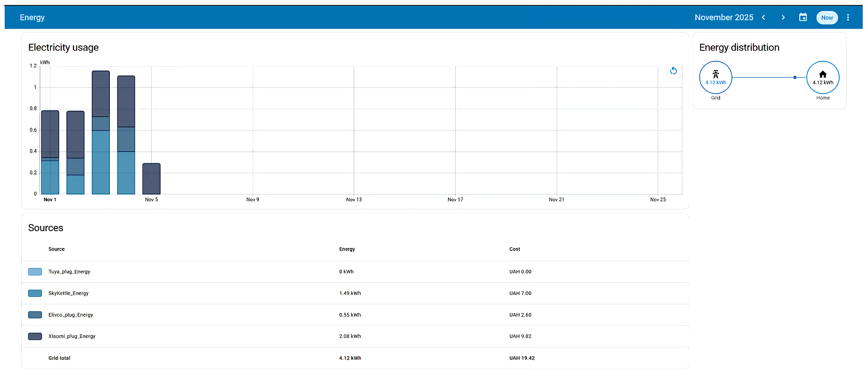
Task: Go to next month with right chevron
Action: point(783,18)
